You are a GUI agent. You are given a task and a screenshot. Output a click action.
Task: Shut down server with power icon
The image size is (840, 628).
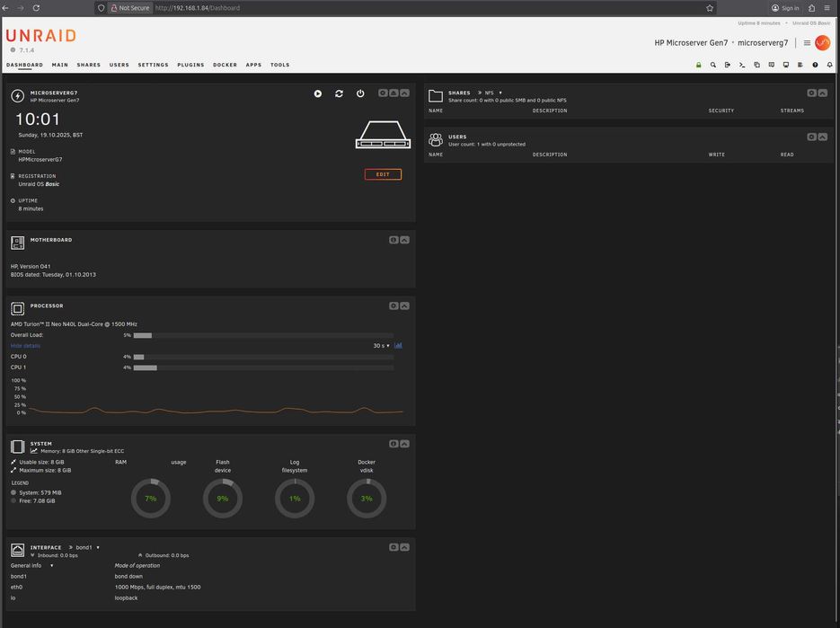[360, 93]
